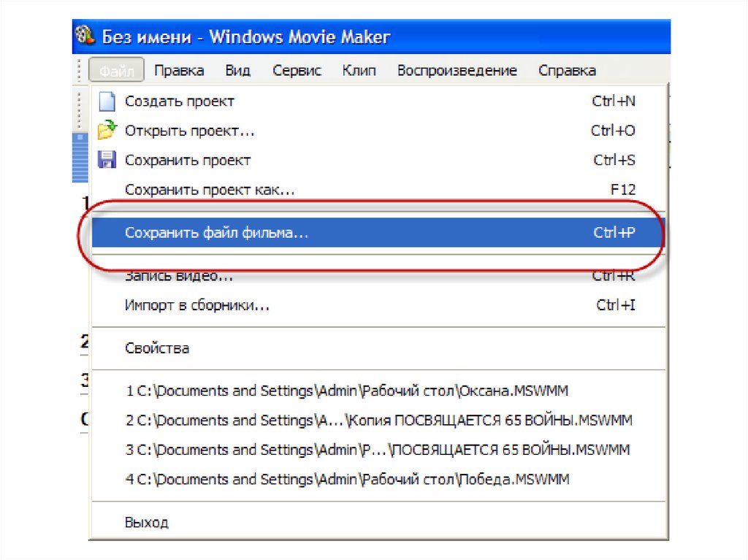
Task: Open the Сервис menu
Action: [297, 71]
